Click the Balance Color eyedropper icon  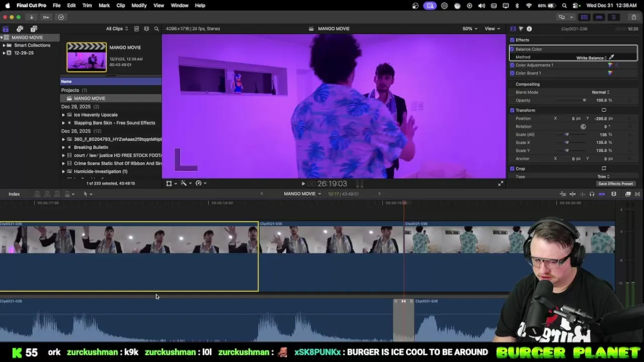(x=612, y=57)
